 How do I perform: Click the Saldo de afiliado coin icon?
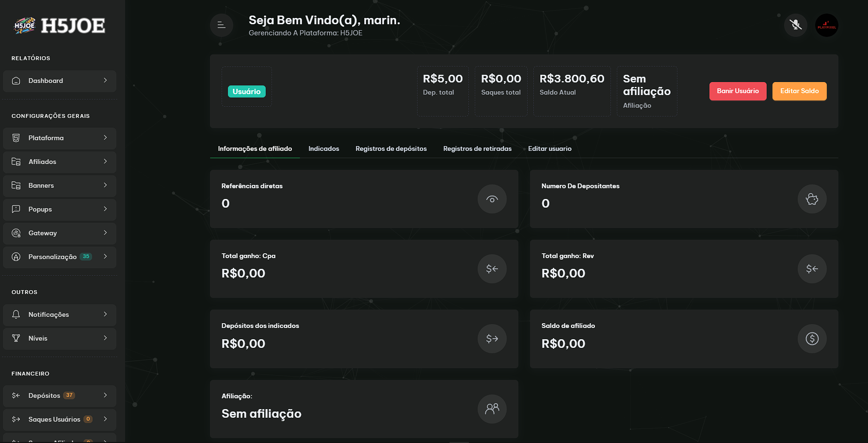pos(812,339)
